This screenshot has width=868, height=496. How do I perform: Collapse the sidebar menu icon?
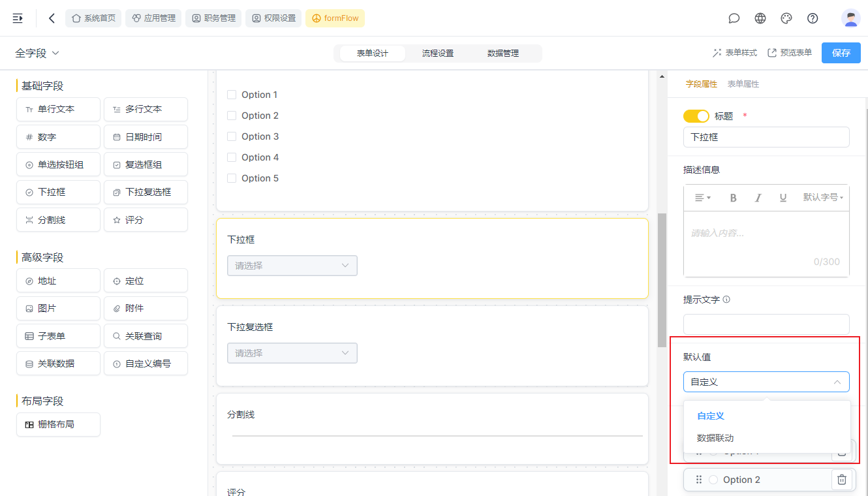tap(18, 18)
